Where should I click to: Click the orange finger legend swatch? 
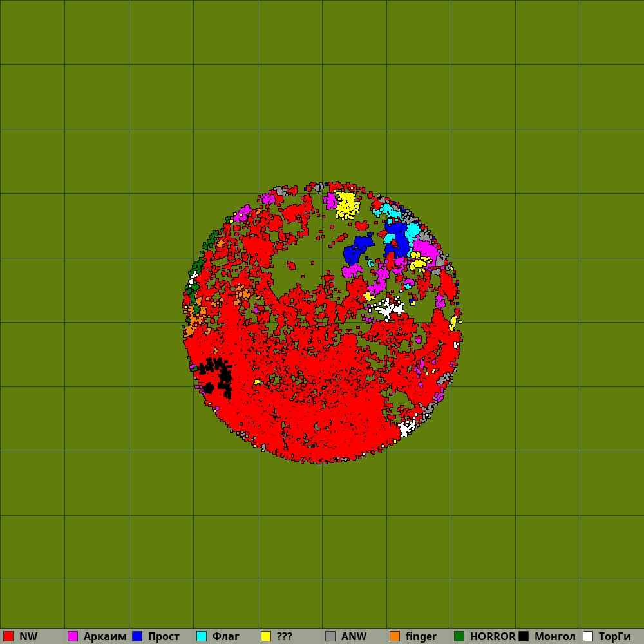pos(395,636)
